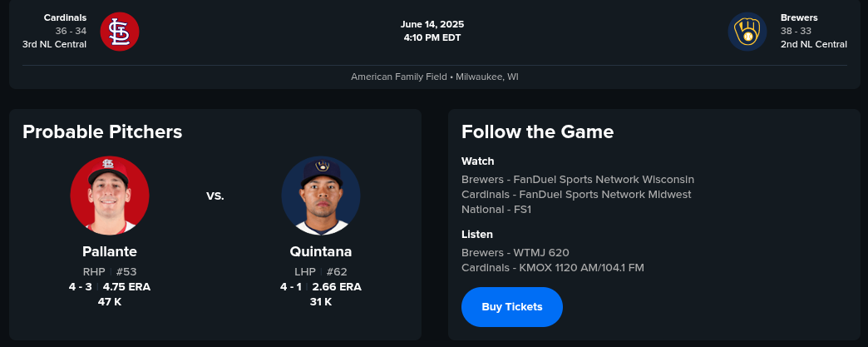This screenshot has width=868, height=347.
Task: Click Brewers FanDuel Sports Network Wisconsin listing
Action: pyautogui.click(x=578, y=179)
